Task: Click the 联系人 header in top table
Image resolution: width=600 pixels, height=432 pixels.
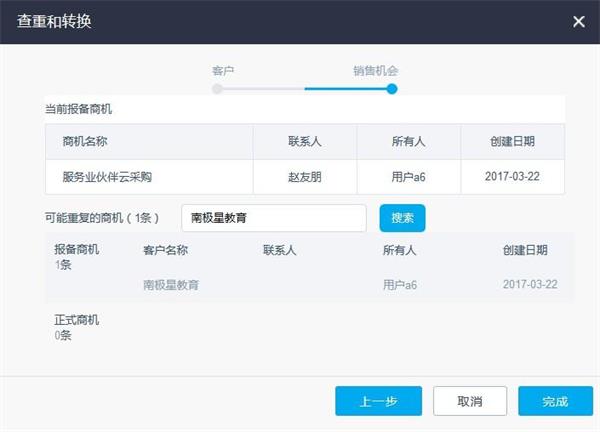Action: click(x=305, y=142)
